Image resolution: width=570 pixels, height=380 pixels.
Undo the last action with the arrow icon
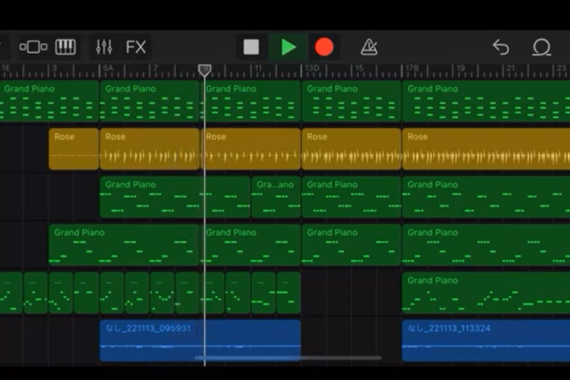click(501, 47)
